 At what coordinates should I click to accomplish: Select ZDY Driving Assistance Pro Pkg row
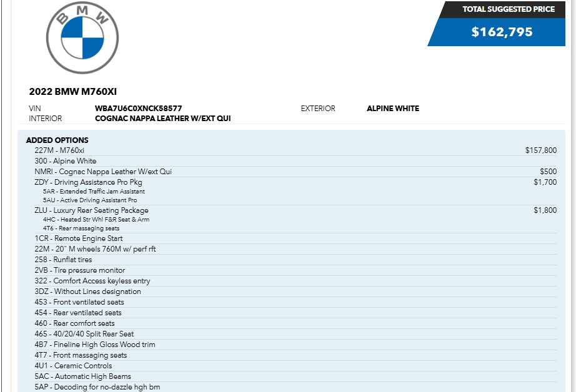click(88, 182)
